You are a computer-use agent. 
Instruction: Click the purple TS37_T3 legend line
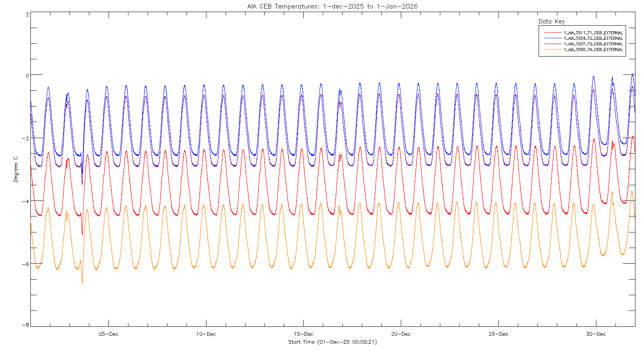click(552, 44)
